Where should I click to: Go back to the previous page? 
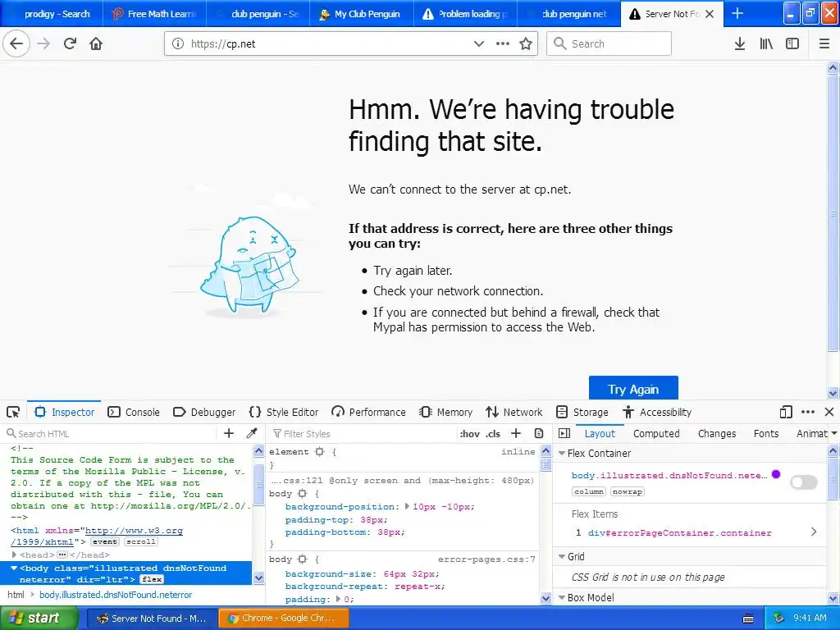pyautogui.click(x=16, y=43)
